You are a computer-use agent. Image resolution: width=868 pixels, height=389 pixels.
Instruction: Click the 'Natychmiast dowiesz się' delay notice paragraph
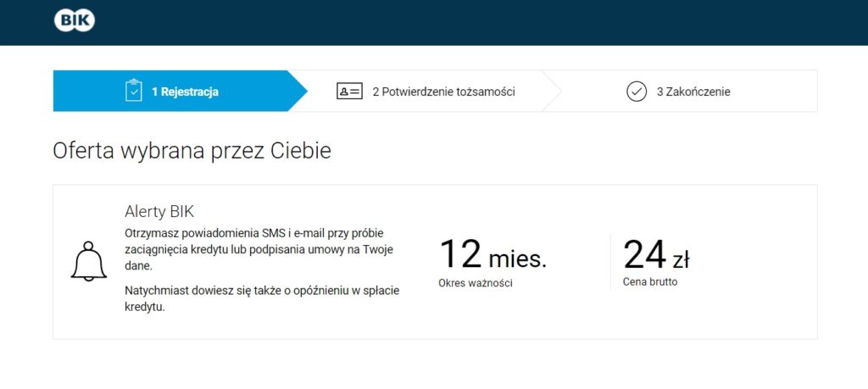tap(262, 299)
